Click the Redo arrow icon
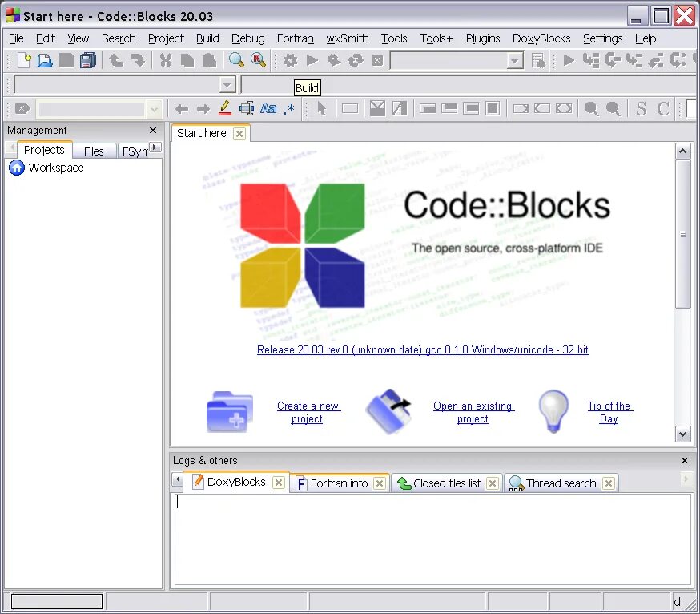This screenshot has height=614, width=700. pyautogui.click(x=138, y=60)
